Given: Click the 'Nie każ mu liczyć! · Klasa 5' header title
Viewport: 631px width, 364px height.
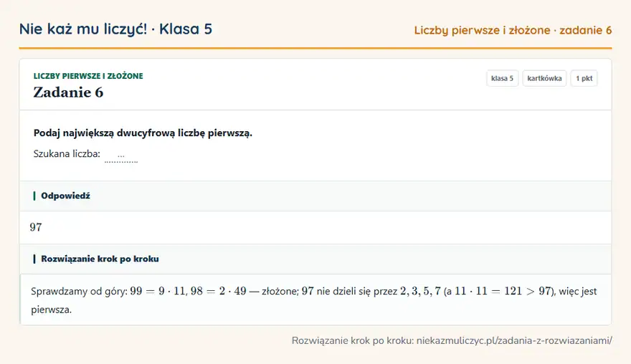Looking at the screenshot, I should (115, 29).
